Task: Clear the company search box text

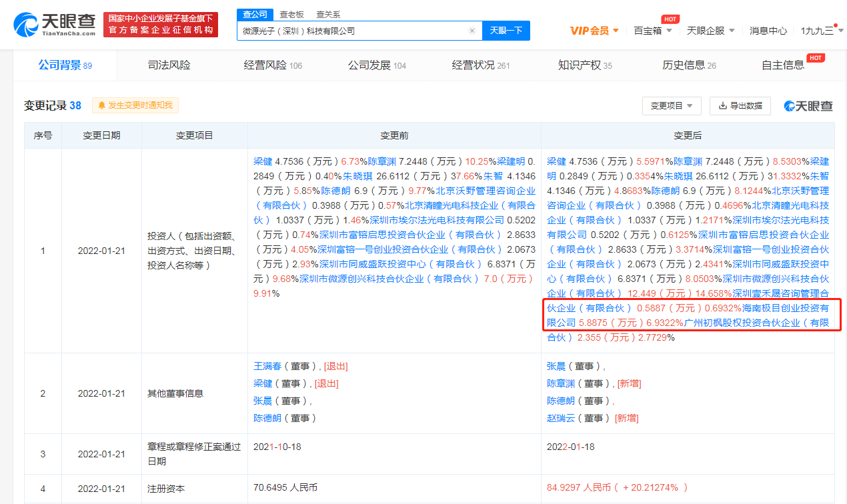Action: tap(472, 31)
